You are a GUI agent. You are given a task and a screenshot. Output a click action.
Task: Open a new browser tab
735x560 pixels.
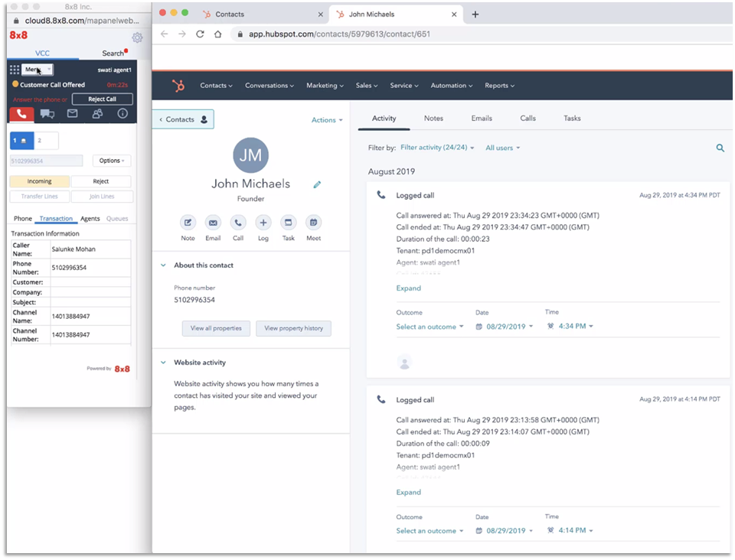(475, 15)
